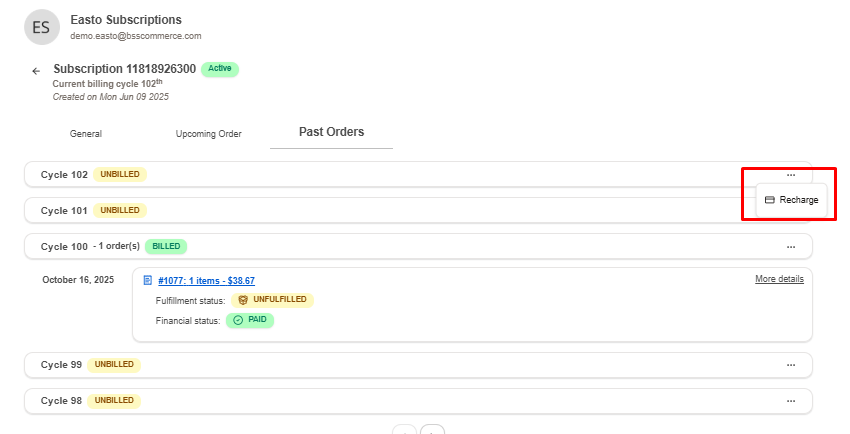The height and width of the screenshot is (434, 850).
Task: Click the document icon beside order #1077
Action: click(x=148, y=281)
